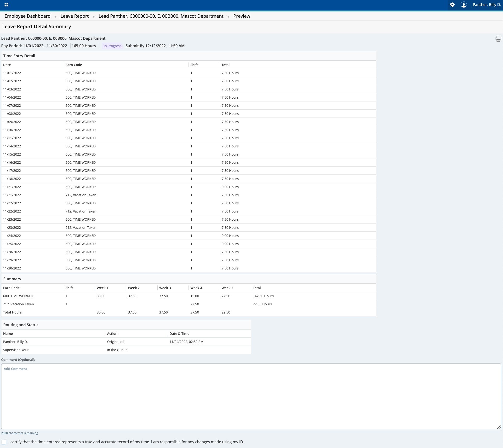Viewport: 503px width, 448px height.
Task: Click the Week 4 summary column header
Action: (x=196, y=288)
